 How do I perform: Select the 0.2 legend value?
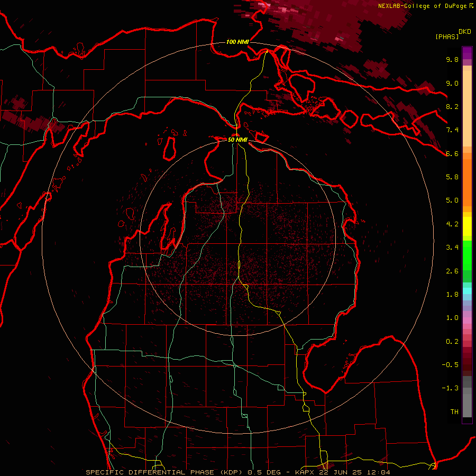coord(452,342)
